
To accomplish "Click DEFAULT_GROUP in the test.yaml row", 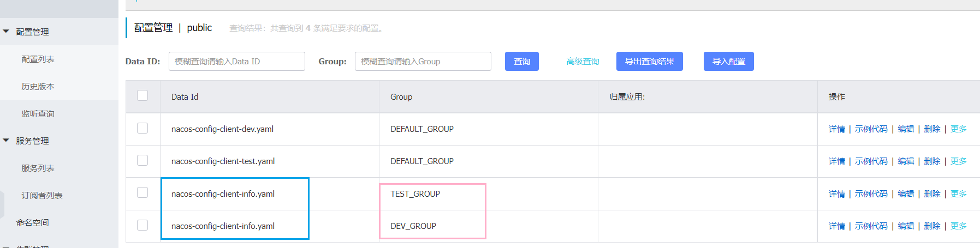I will 422,161.
